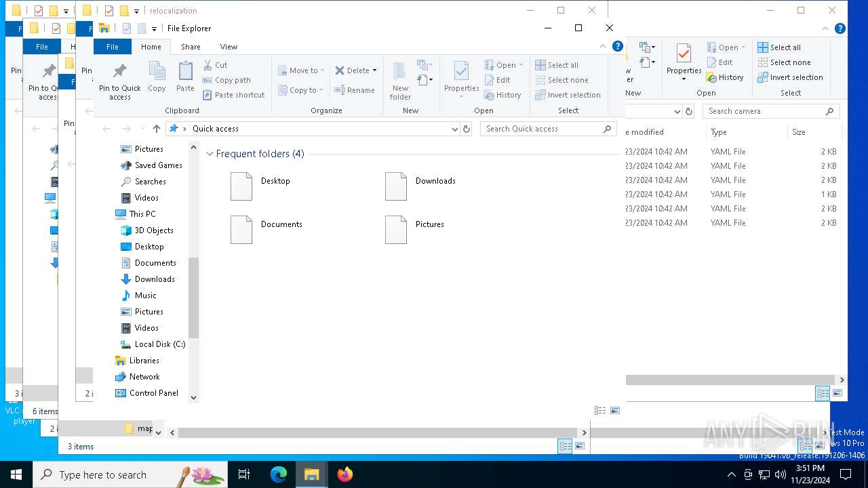Switch to the View ribbon tab
The image size is (868, 488).
[229, 47]
